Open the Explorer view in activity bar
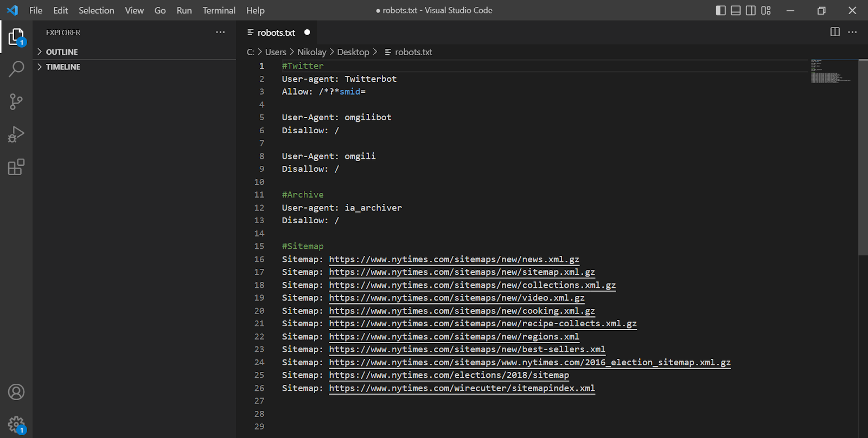The image size is (868, 438). [16, 37]
